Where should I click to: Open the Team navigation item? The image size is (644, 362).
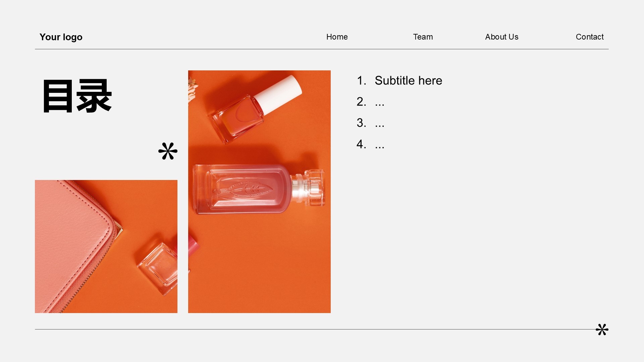coord(423,37)
